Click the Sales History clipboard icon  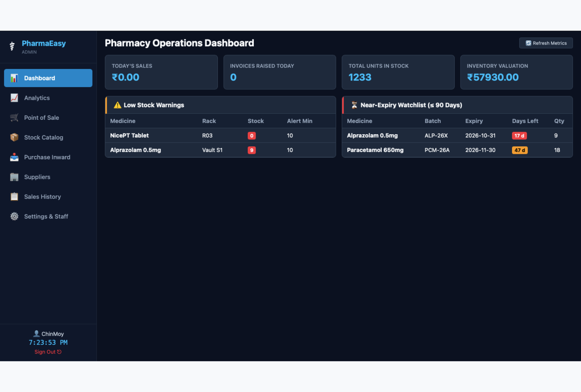click(x=14, y=197)
